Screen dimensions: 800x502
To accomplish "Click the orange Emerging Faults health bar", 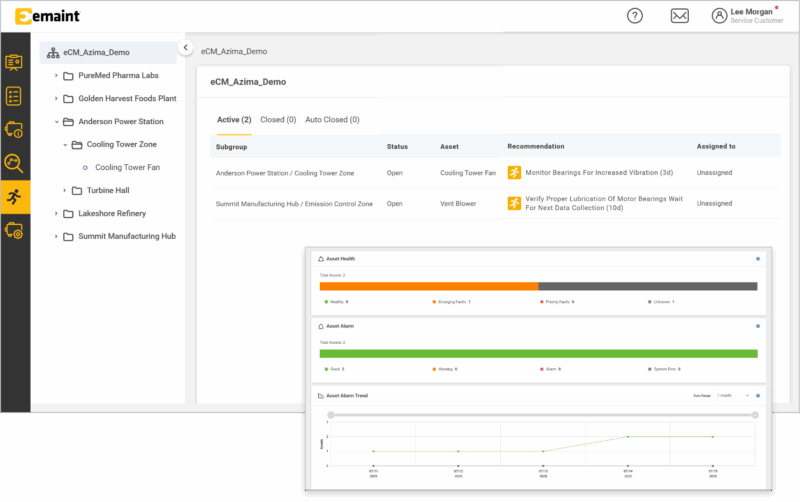I will (428, 286).
